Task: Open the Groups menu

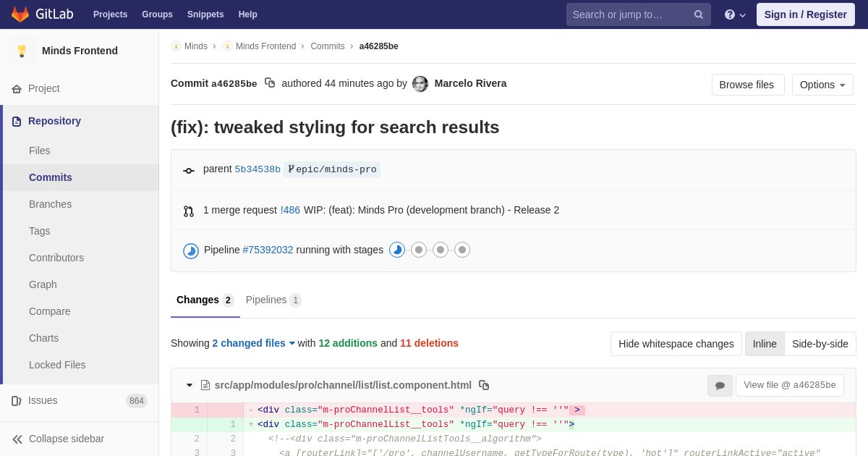Action: (157, 14)
